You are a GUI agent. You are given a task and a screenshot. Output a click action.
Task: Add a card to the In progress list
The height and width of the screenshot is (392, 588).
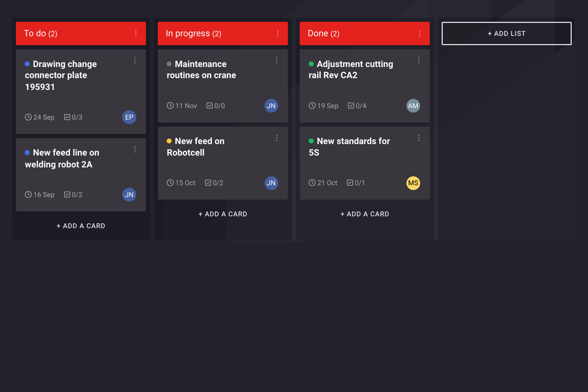tap(223, 214)
